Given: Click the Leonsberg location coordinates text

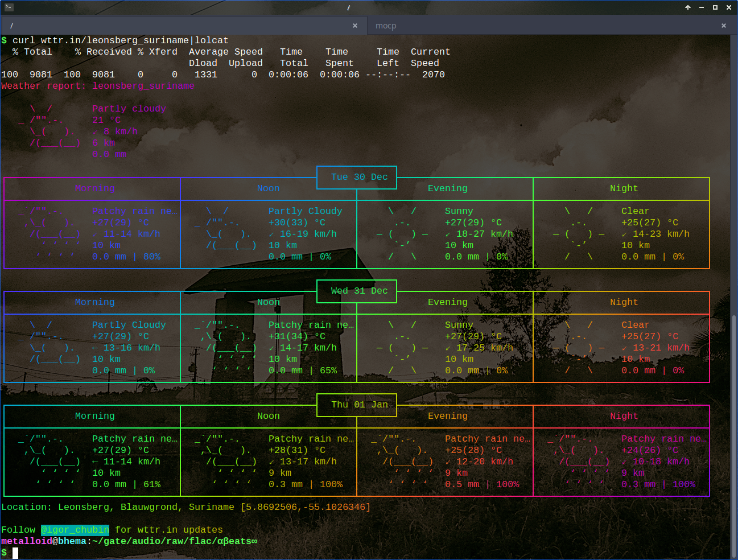Looking at the screenshot, I should click(305, 507).
